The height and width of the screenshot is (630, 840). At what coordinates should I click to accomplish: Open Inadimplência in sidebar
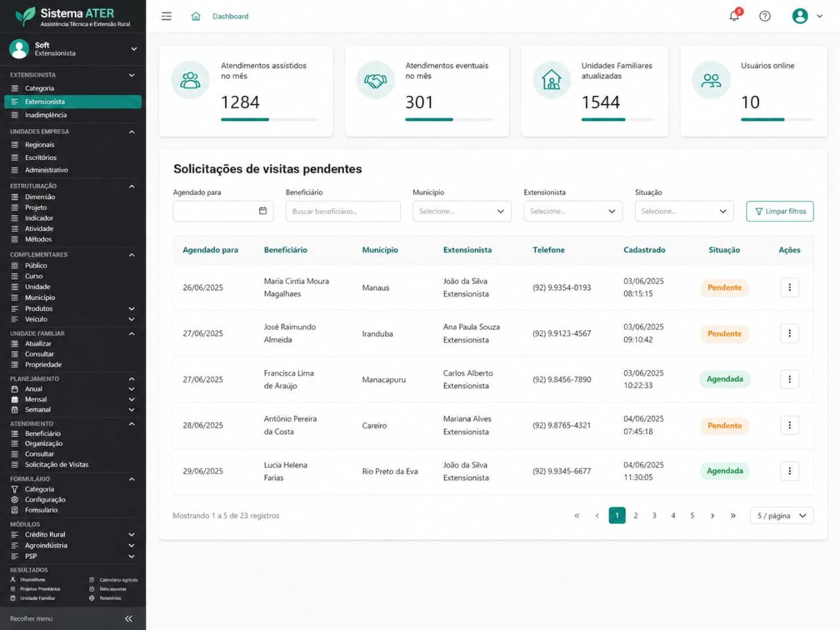pos(46,115)
